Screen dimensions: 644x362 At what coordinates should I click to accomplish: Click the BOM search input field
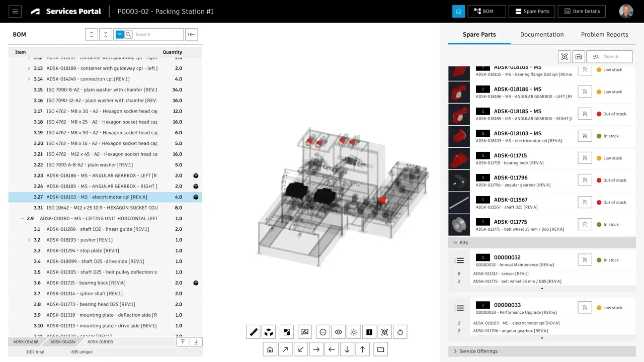tap(157, 35)
